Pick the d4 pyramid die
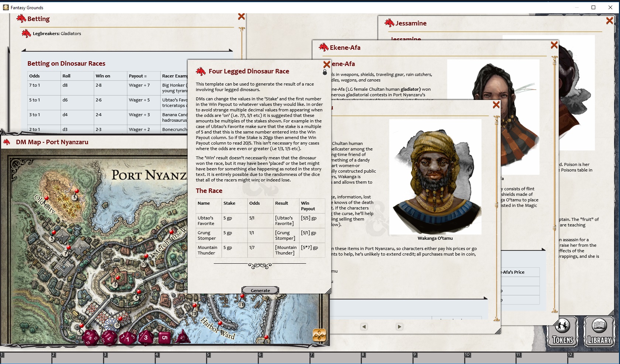Image resolution: width=620 pixels, height=364 pixels. point(182,337)
